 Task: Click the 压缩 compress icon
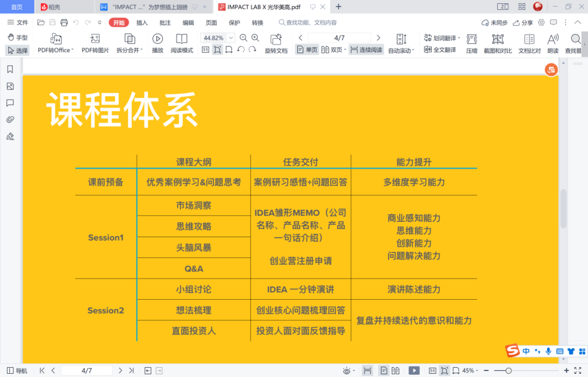pos(471,39)
